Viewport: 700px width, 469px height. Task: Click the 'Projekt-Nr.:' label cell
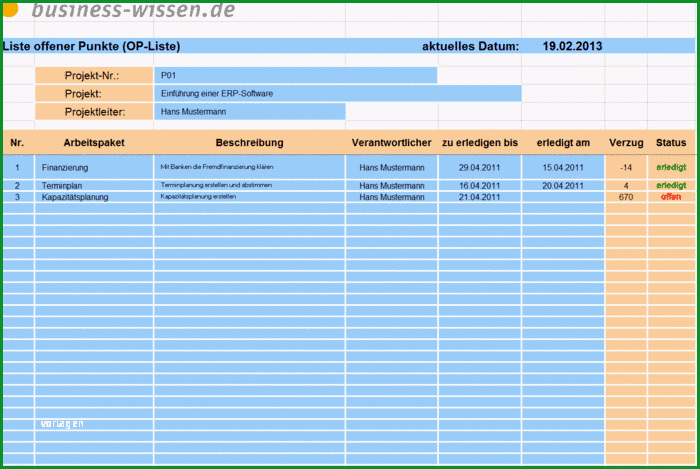pyautogui.click(x=94, y=75)
